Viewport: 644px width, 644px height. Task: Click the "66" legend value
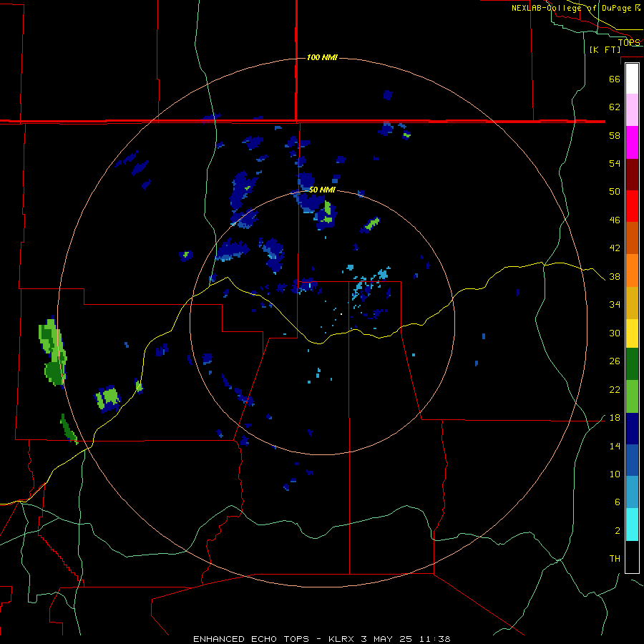point(615,79)
